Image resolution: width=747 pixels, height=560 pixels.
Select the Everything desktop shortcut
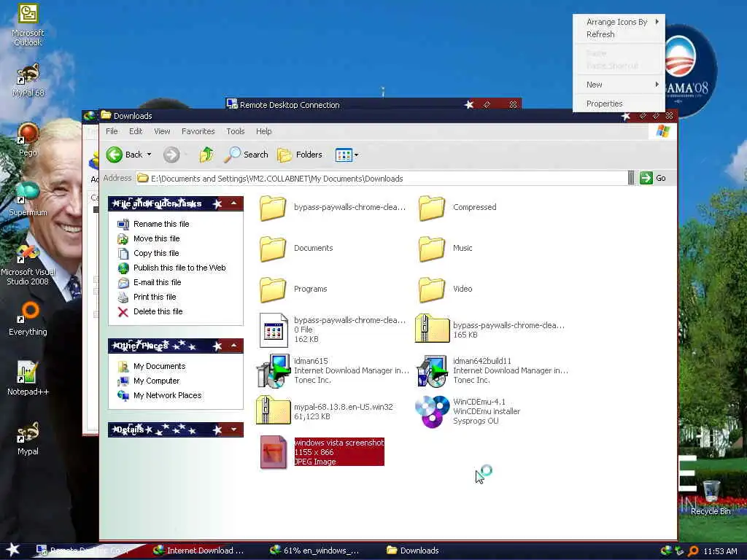point(28,319)
